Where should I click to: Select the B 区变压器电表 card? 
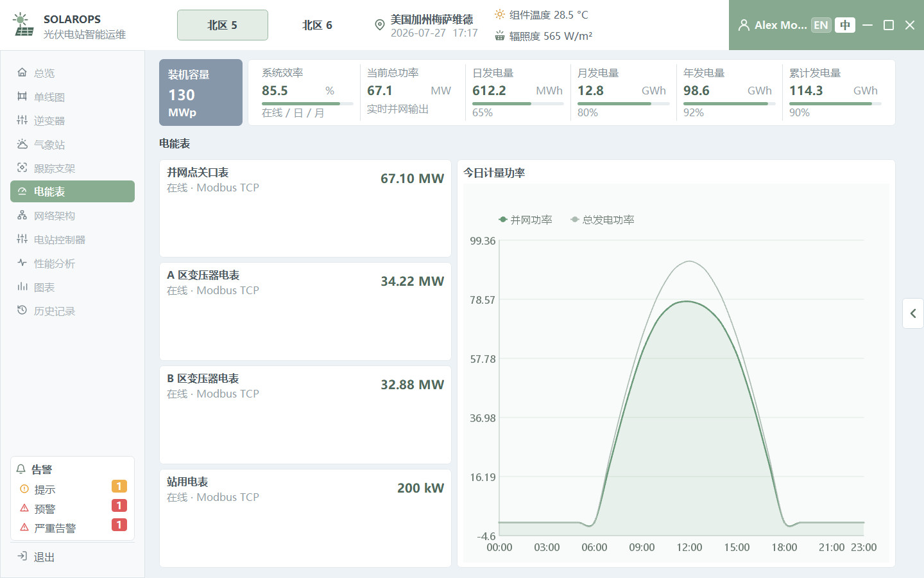[x=305, y=415]
